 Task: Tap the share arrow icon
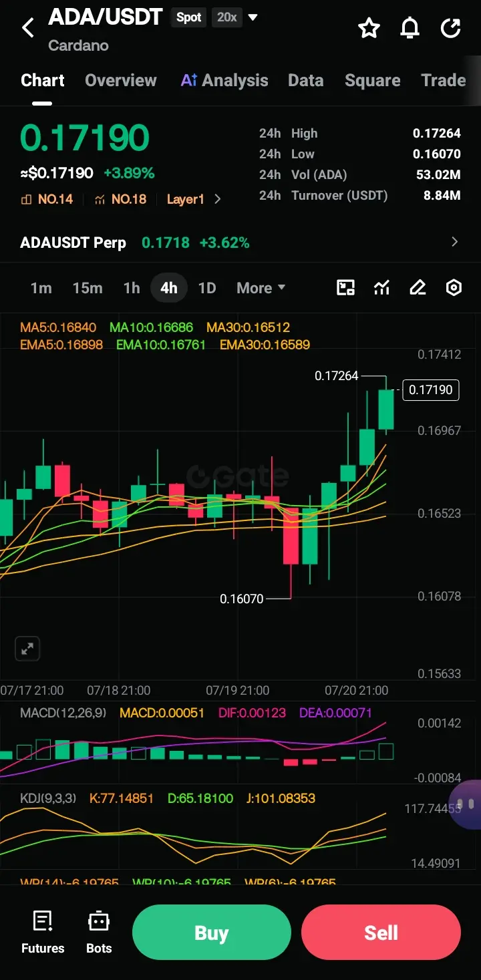point(451,28)
